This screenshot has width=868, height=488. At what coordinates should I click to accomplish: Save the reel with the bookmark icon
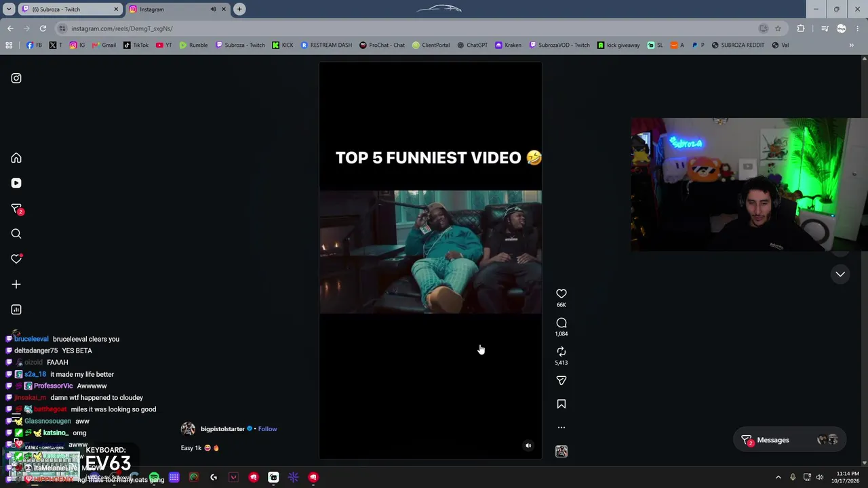(x=561, y=404)
